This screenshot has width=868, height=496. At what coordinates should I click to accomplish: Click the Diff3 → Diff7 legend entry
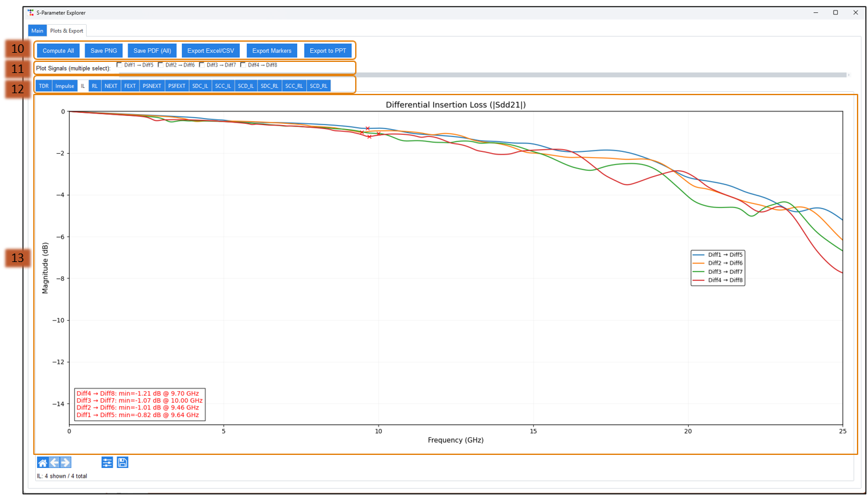point(718,272)
